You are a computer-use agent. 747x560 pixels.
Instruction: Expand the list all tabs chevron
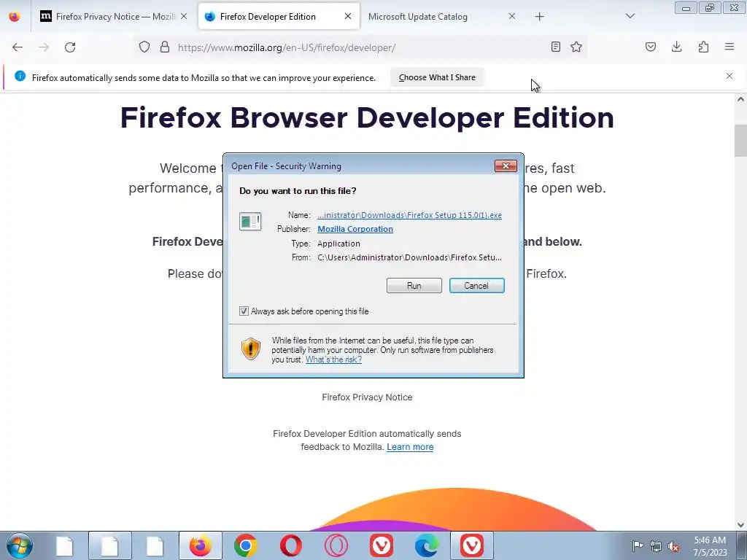point(630,16)
